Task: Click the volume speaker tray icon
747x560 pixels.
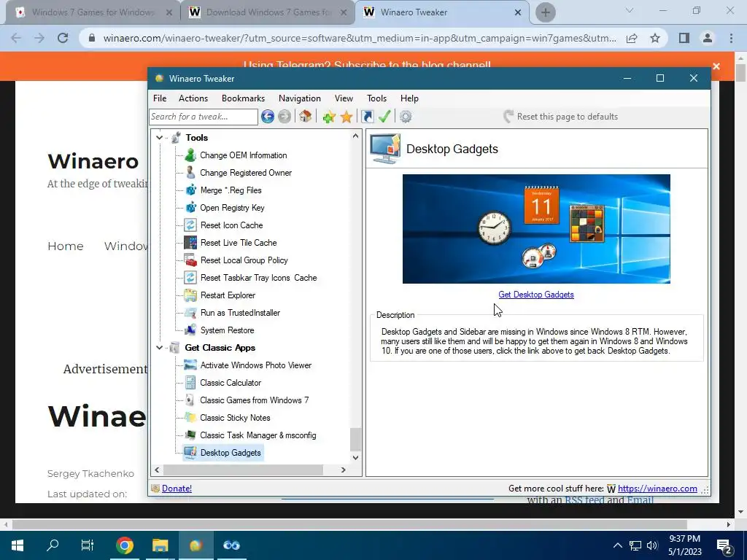Action: 652,545
